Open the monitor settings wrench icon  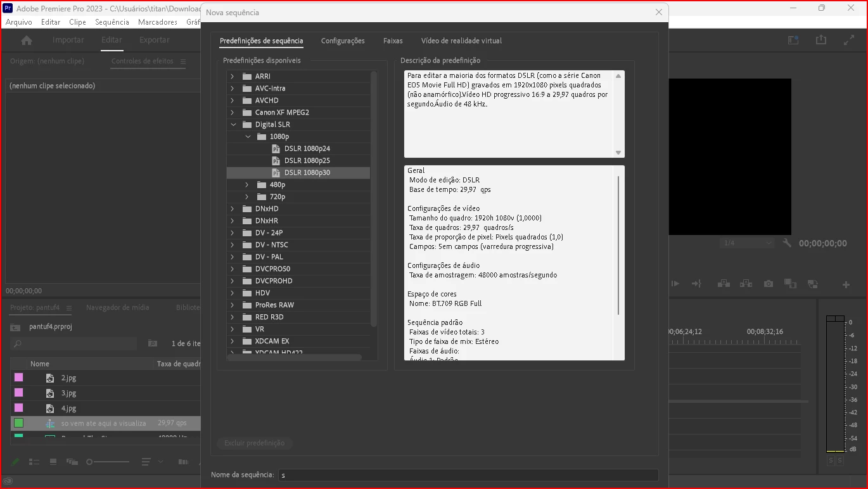pyautogui.click(x=788, y=243)
